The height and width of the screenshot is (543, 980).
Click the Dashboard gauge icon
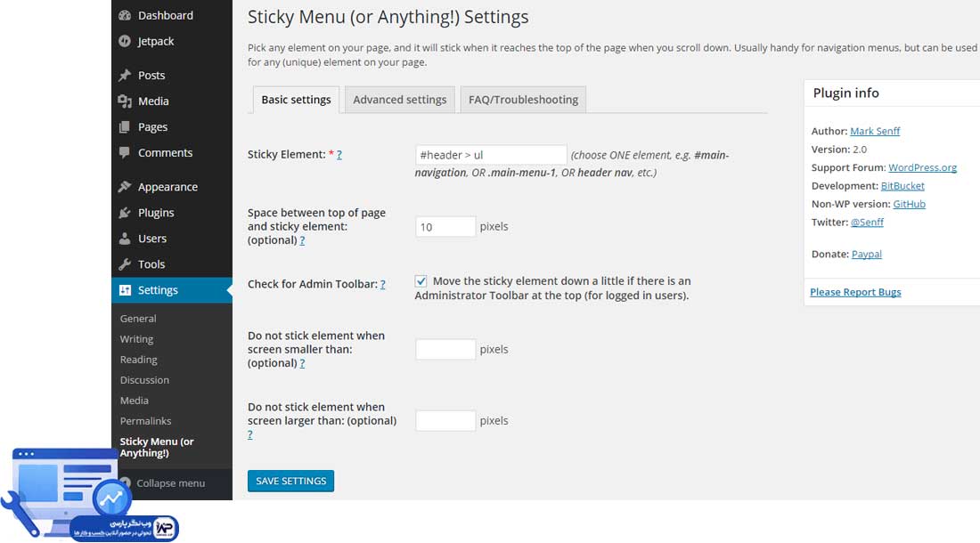click(x=125, y=16)
